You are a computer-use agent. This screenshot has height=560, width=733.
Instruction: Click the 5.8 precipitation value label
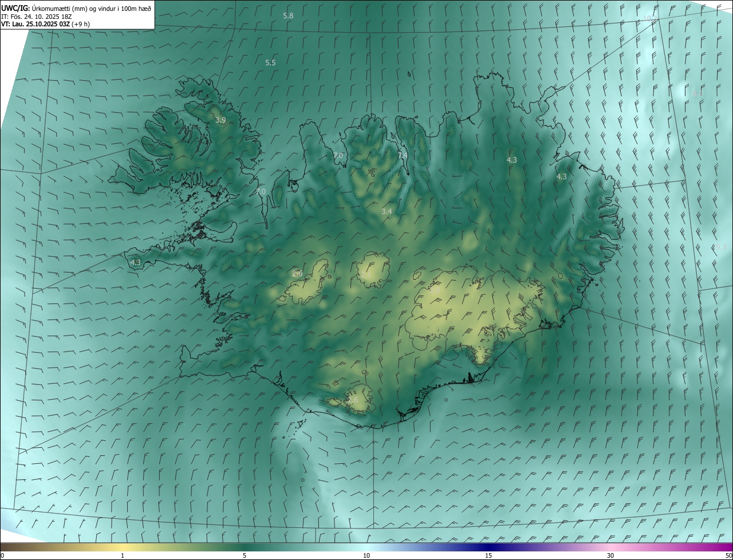point(288,16)
